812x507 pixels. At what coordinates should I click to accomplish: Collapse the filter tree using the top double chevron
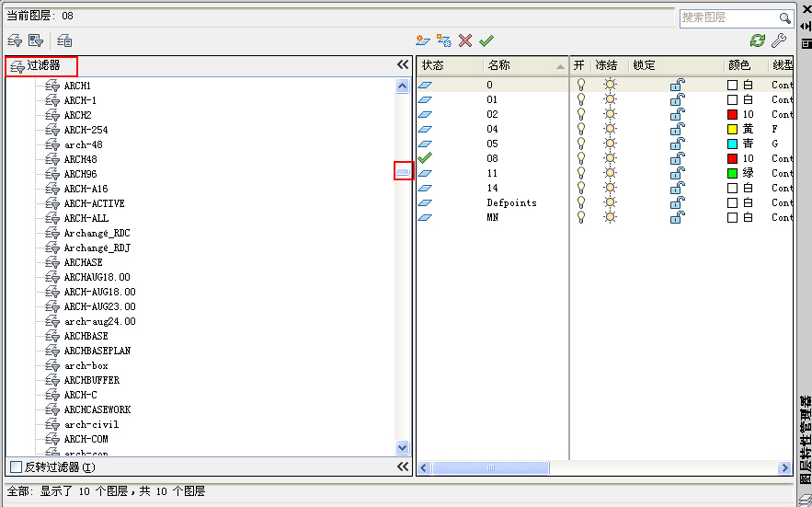tap(402, 65)
